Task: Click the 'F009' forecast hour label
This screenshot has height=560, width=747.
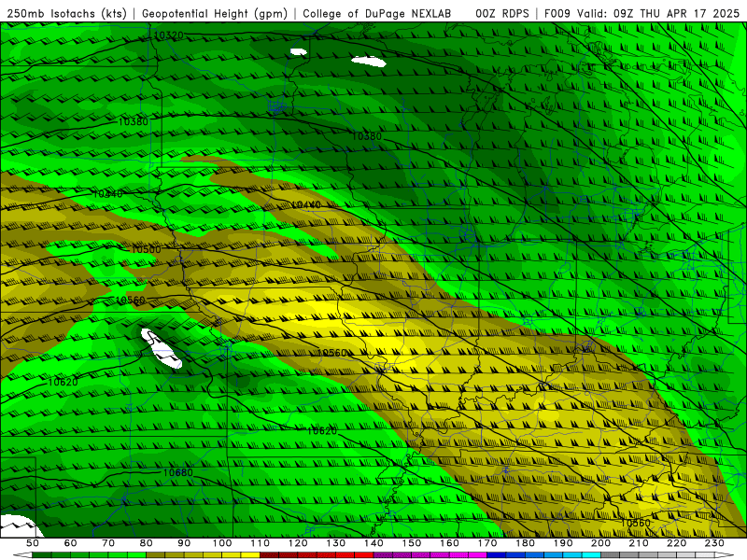Action: pyautogui.click(x=557, y=14)
